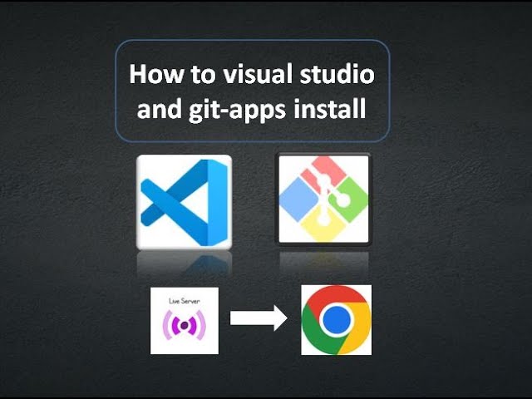Click the Google Chrome logo

click(x=336, y=320)
